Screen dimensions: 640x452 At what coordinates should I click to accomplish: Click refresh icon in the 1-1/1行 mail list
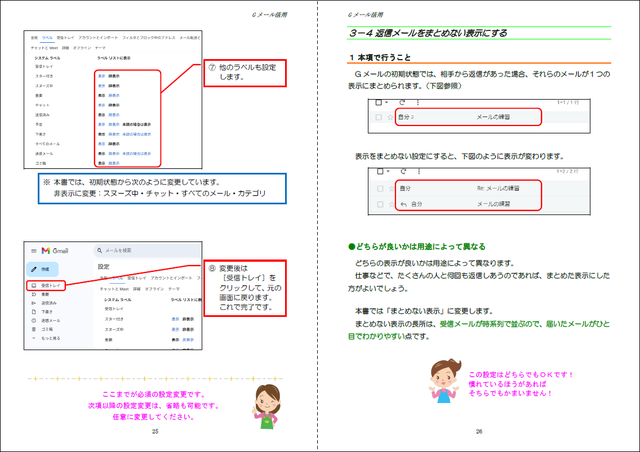[402, 102]
